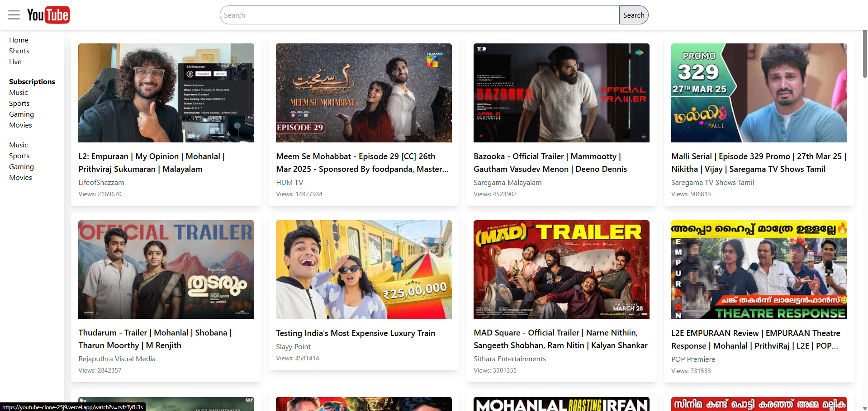The image size is (868, 411).
Task: Open Sports in the lower sidebar group
Action: click(19, 156)
